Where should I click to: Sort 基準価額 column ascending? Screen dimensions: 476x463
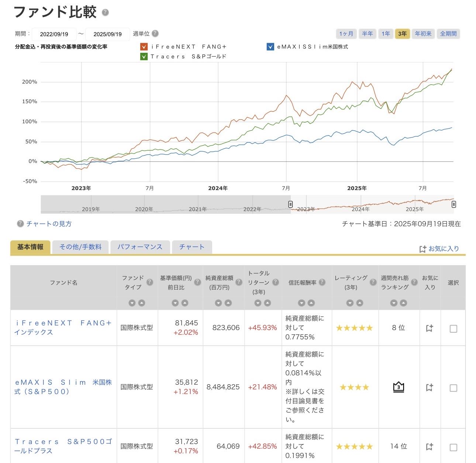click(185, 303)
